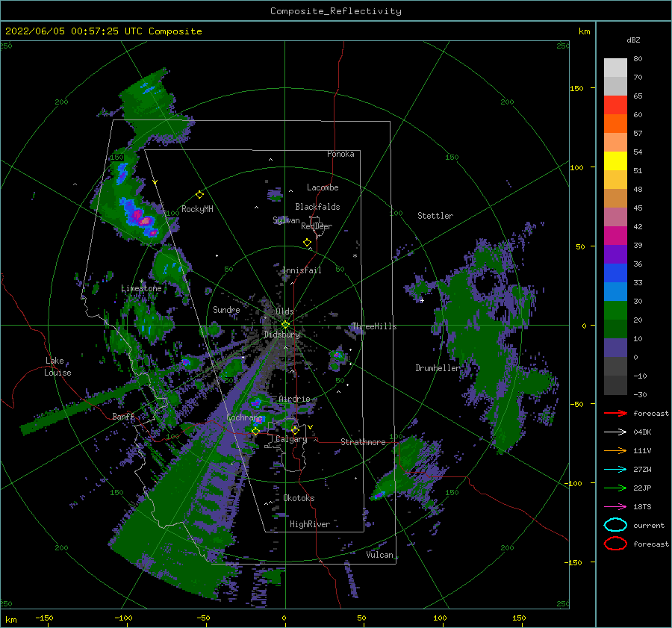Pick the magenta 42 dBZ color swatch

point(615,236)
